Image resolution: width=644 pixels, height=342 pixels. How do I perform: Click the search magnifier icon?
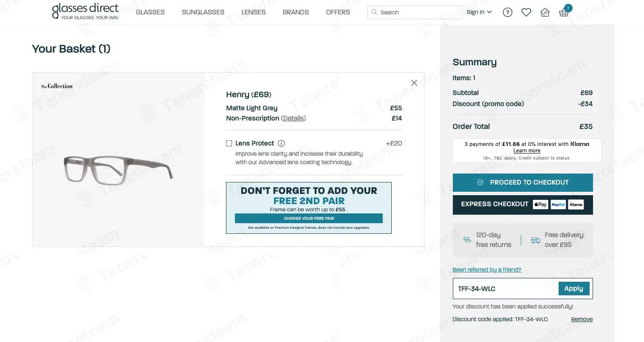pyautogui.click(x=374, y=12)
